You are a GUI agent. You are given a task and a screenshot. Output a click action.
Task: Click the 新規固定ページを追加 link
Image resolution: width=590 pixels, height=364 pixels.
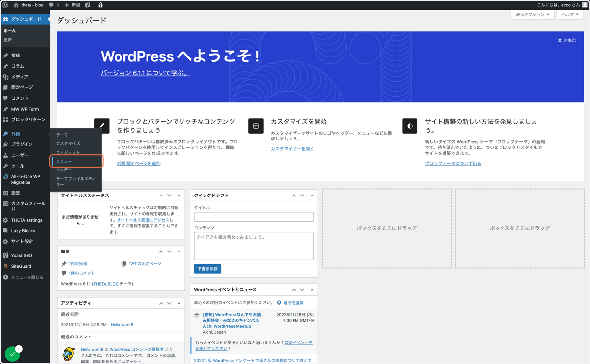point(139,163)
